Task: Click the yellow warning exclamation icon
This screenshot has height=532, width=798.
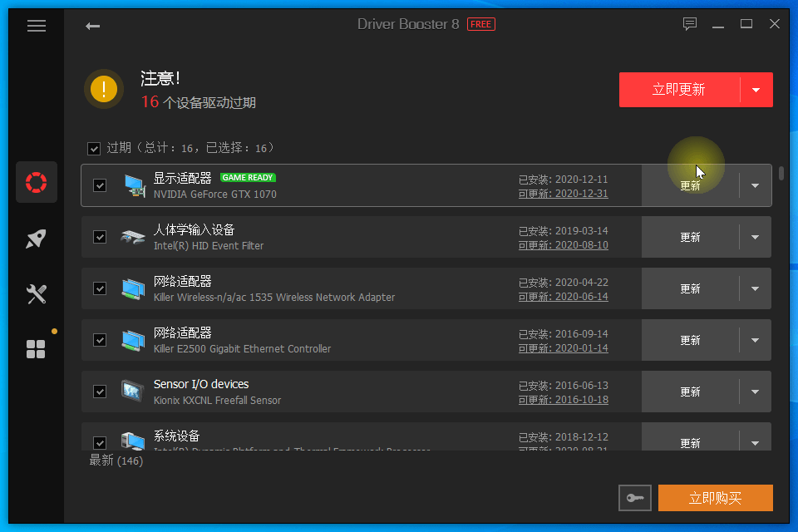Action: (x=104, y=89)
